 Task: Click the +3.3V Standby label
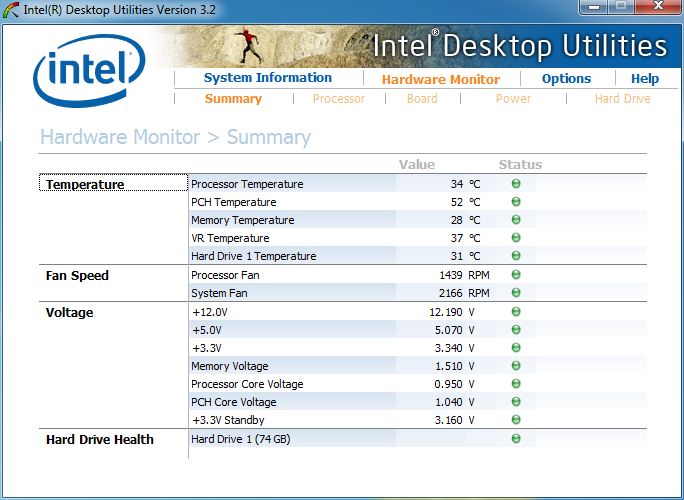pyautogui.click(x=228, y=420)
